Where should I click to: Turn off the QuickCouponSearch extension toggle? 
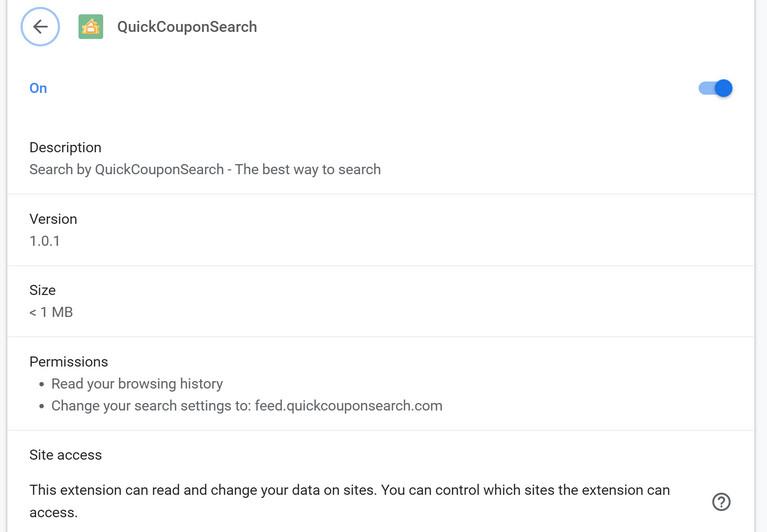(716, 88)
